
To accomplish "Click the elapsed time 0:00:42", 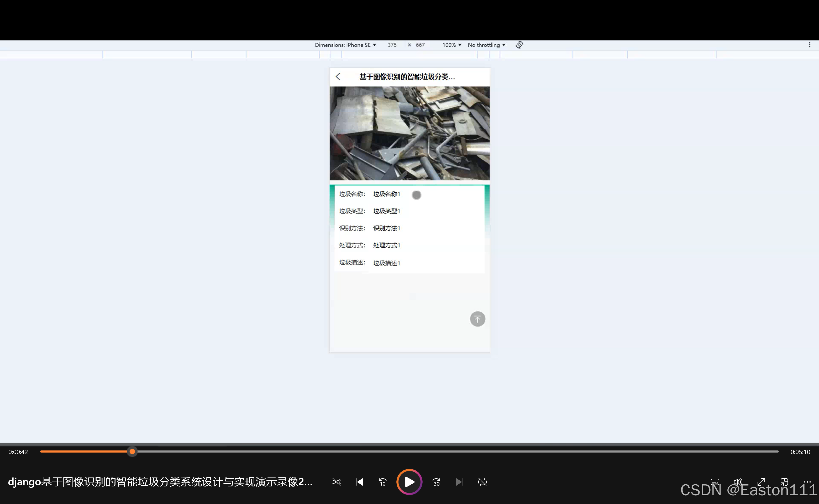I will (18, 452).
